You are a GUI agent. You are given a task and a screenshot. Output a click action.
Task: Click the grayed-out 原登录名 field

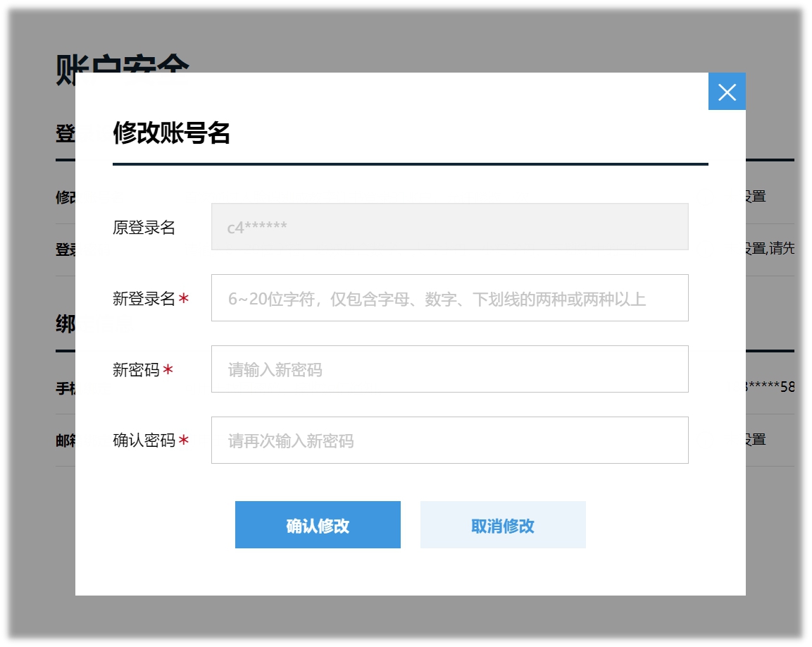click(450, 226)
